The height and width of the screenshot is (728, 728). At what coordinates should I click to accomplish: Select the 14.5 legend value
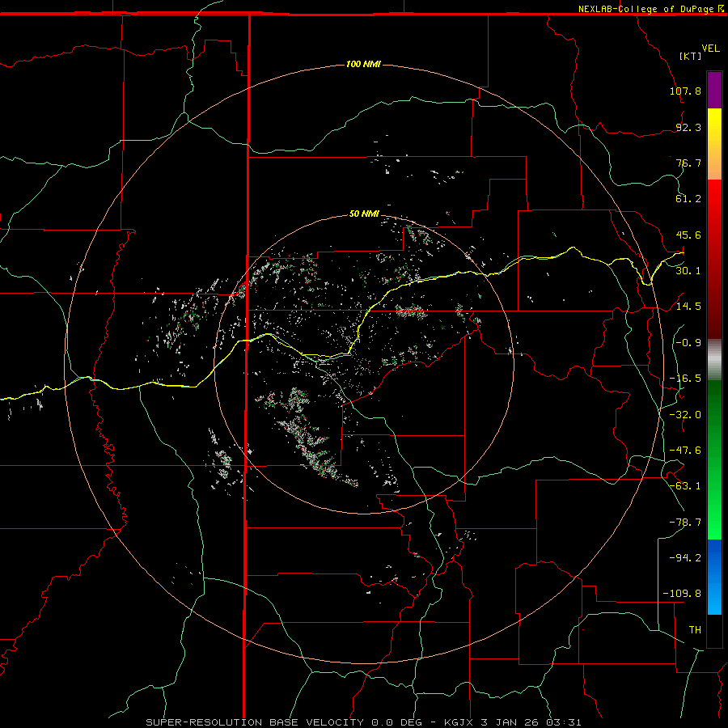[x=688, y=307]
